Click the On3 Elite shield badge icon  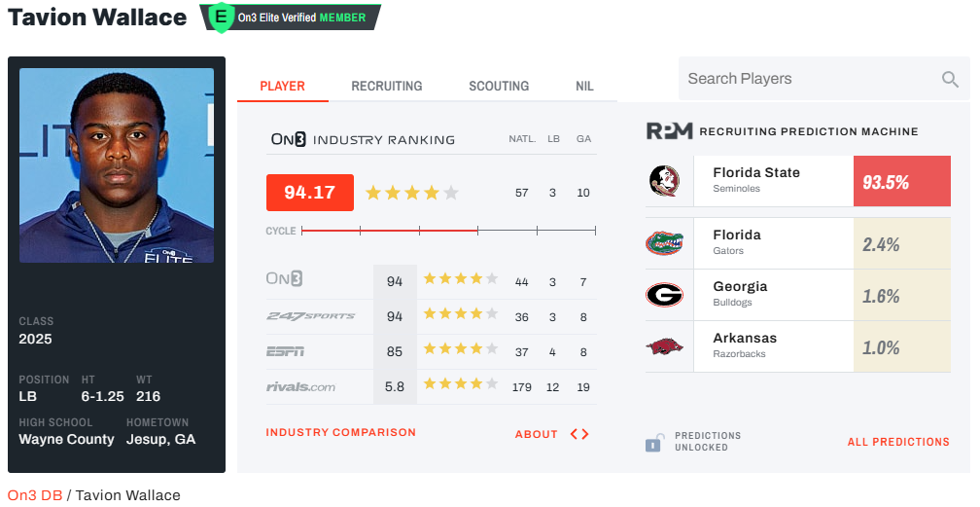click(x=223, y=17)
